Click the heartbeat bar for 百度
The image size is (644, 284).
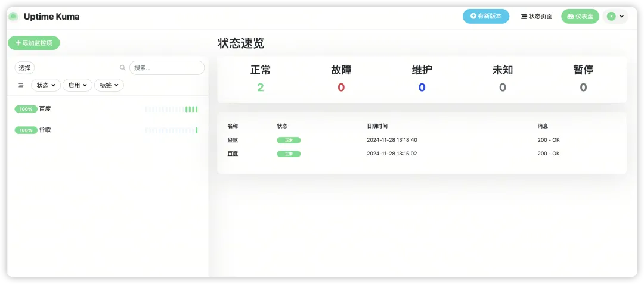click(172, 109)
